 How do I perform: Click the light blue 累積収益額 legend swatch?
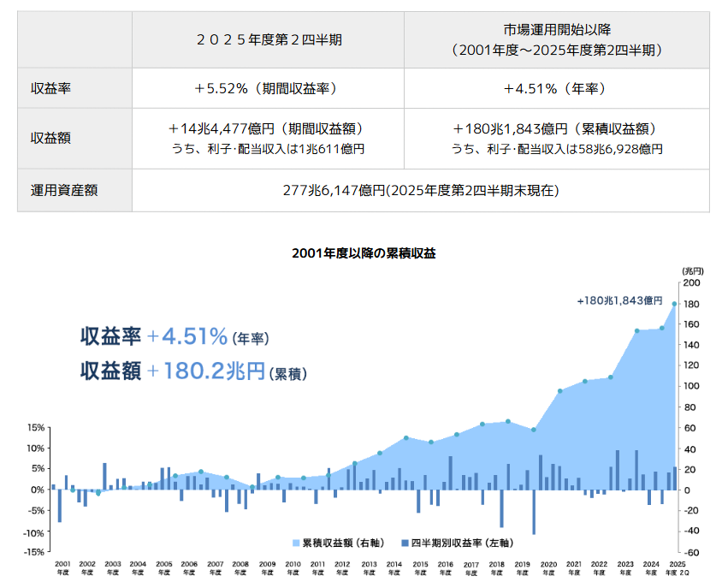(296, 543)
